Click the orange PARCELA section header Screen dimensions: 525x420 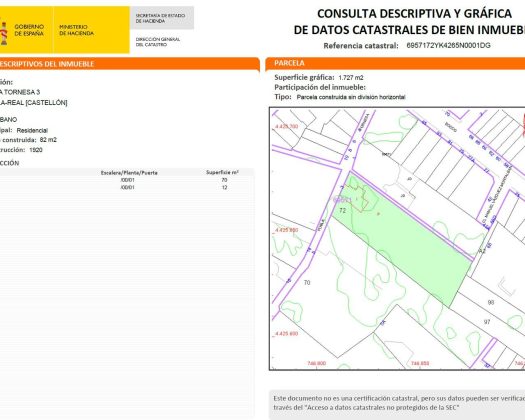pos(395,63)
